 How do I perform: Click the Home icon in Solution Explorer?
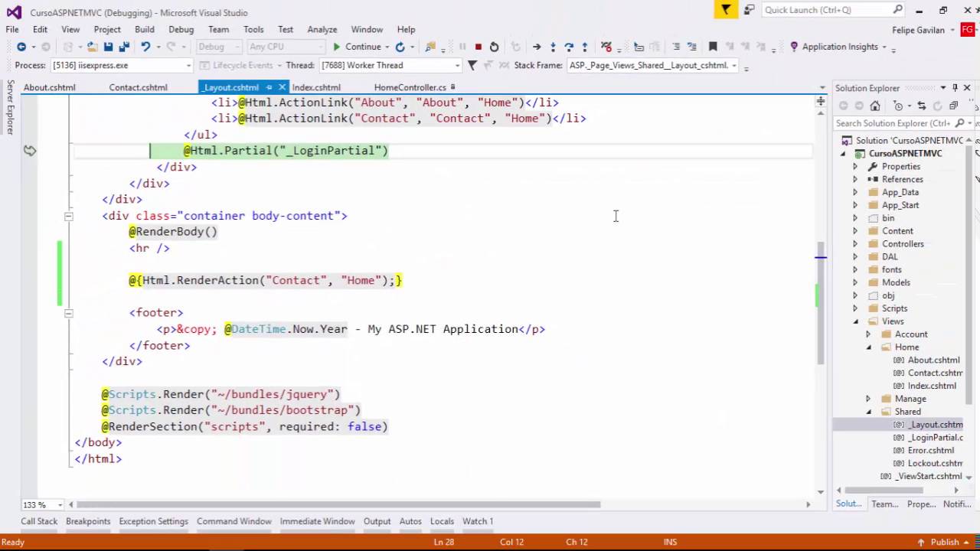(x=875, y=106)
